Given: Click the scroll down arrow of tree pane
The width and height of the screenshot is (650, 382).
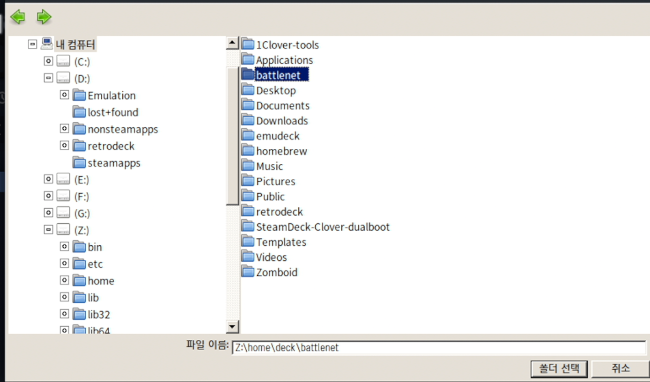Looking at the screenshot, I should [233, 327].
